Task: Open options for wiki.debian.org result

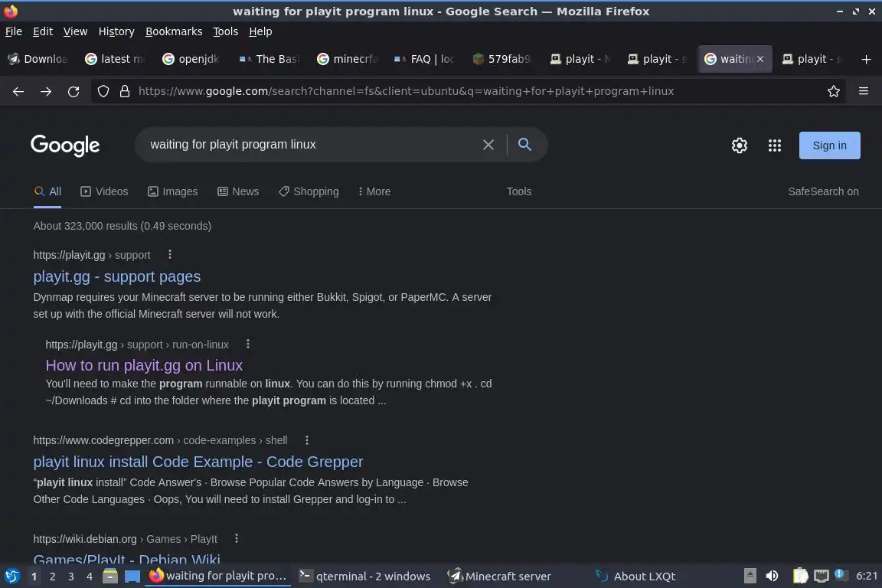Action: pyautogui.click(x=237, y=538)
